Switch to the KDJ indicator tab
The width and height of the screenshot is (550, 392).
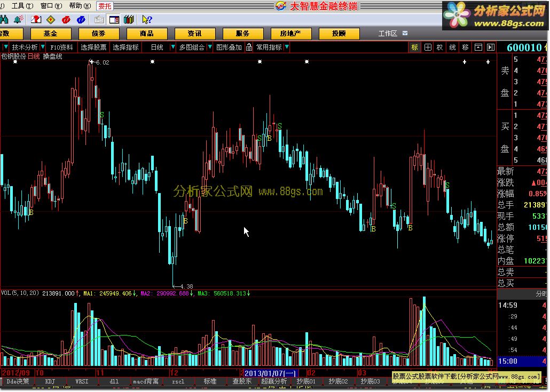pyautogui.click(x=50, y=381)
